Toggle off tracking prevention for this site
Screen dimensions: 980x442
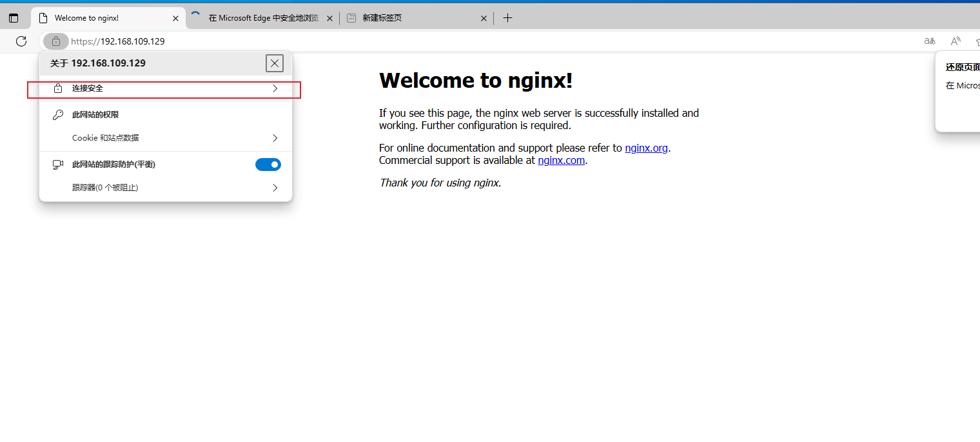pos(268,165)
